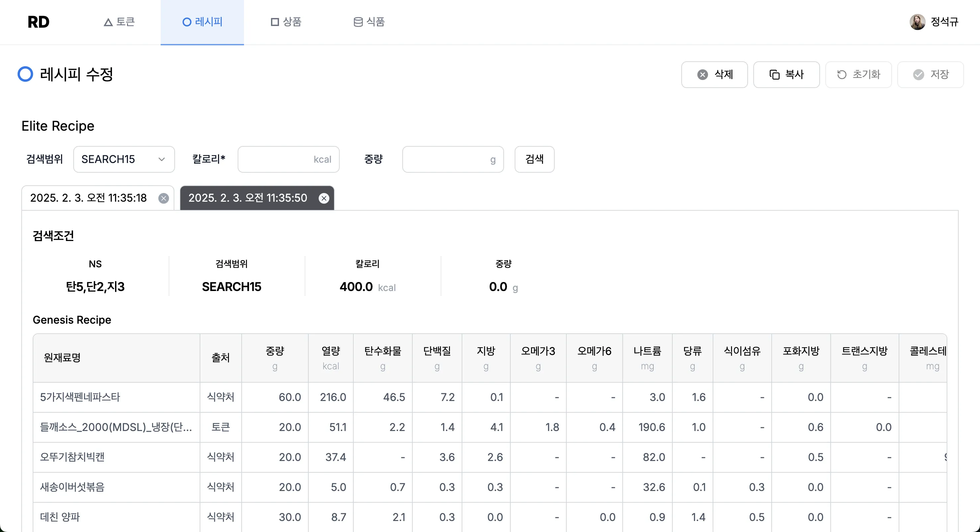Switch to the 상품 tab

(286, 22)
